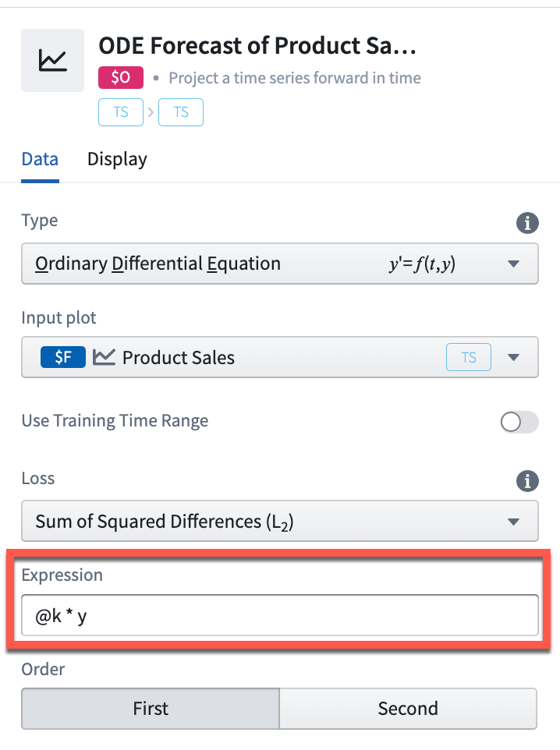
Task: Click the Expression input field with @k * y
Action: (280, 615)
